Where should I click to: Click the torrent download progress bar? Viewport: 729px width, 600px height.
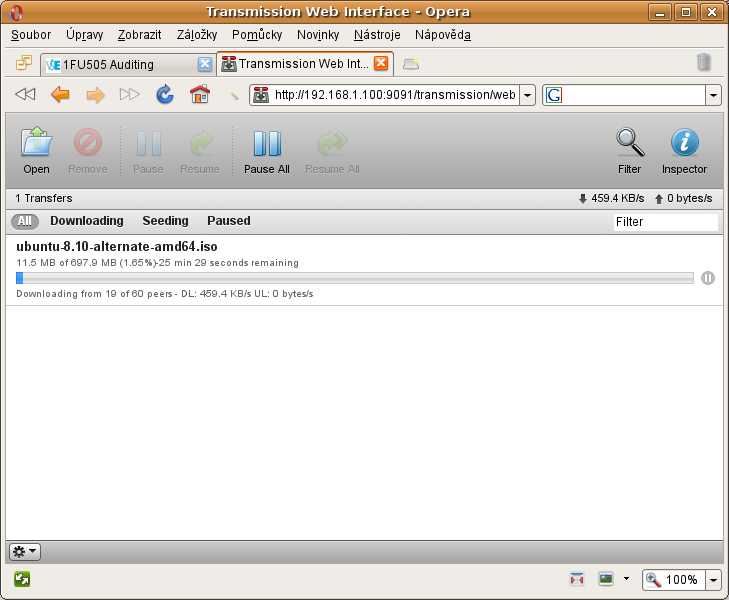355,278
